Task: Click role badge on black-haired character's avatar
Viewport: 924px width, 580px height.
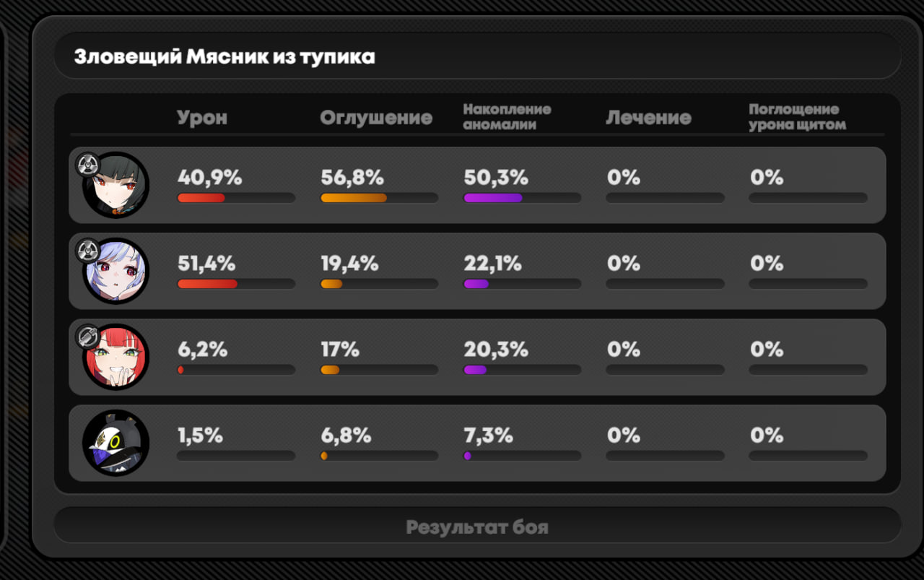Action: [x=87, y=165]
